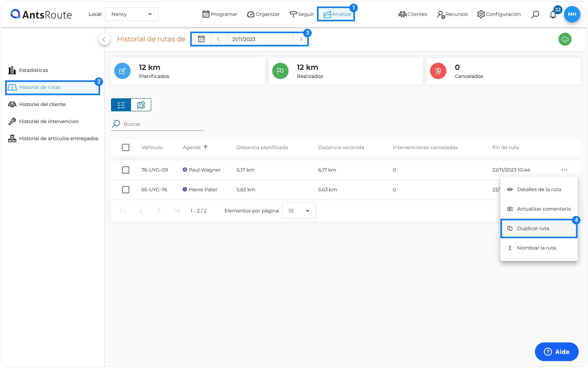The height and width of the screenshot is (368, 588).
Task: Click the global search magnifier icon
Action: pos(535,14)
